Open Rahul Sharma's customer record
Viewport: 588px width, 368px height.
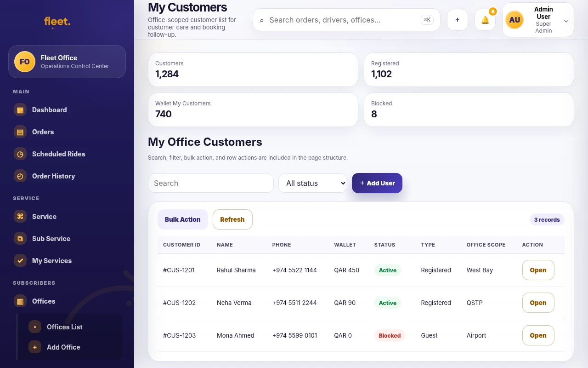[538, 270]
